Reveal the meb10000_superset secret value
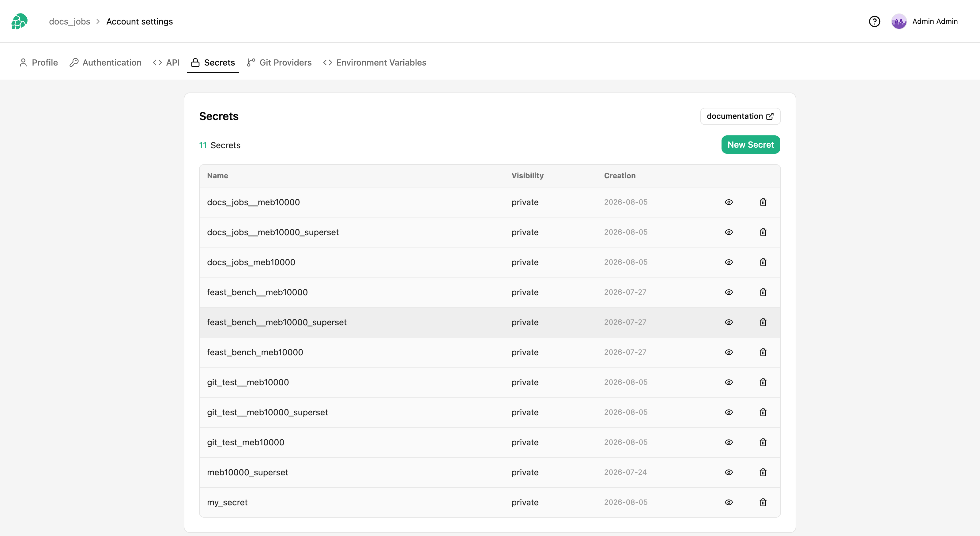This screenshot has width=980, height=536. tap(729, 473)
